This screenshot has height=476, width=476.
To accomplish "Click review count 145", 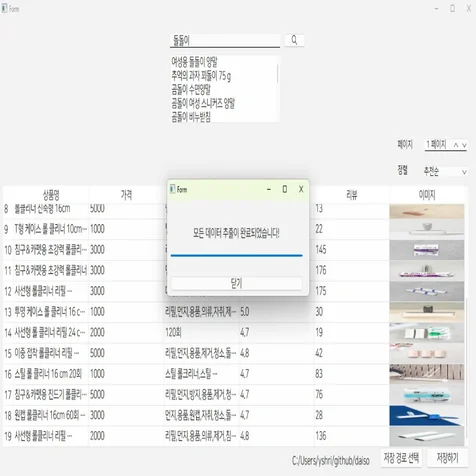I will point(351,250).
